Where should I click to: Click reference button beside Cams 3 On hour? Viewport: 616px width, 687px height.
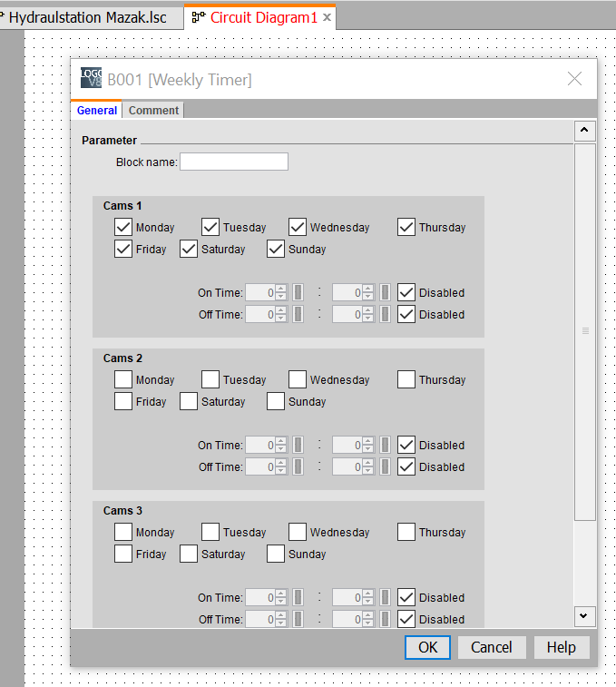tap(298, 598)
